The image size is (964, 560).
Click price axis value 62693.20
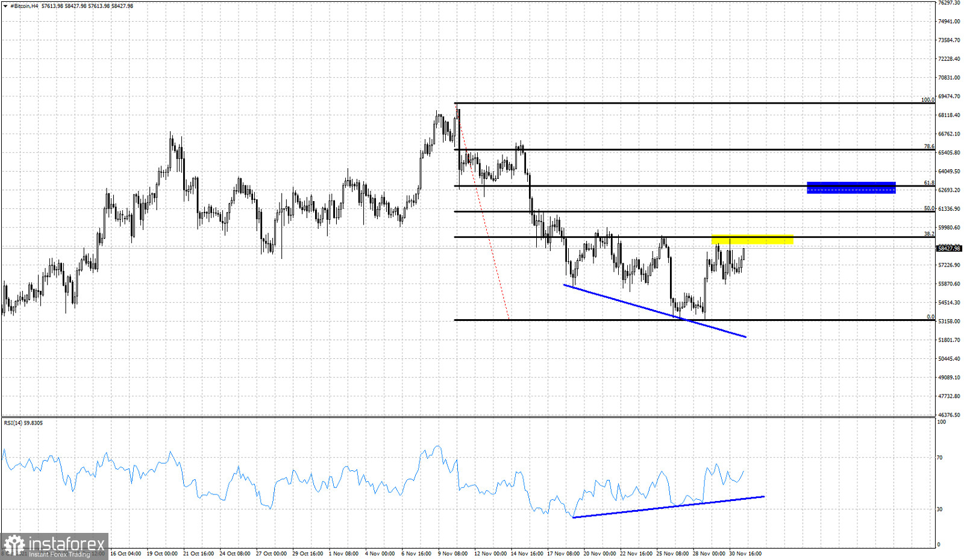pyautogui.click(x=949, y=190)
